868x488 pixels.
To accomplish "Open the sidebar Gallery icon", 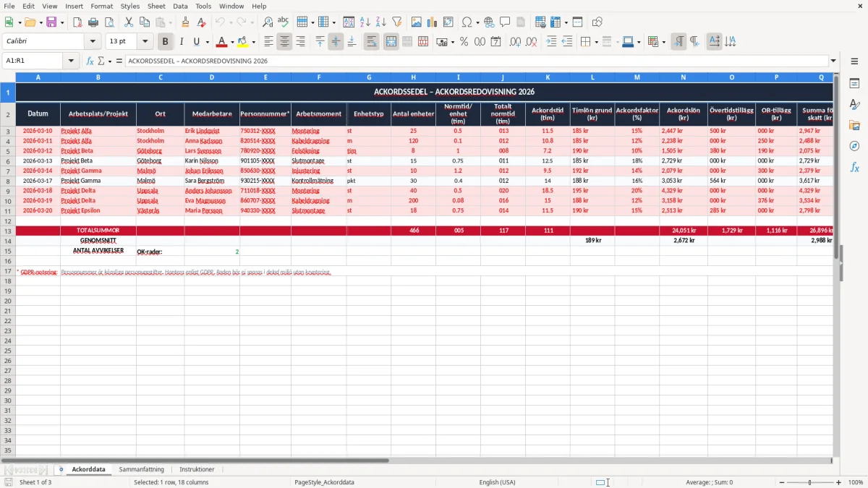I will (854, 125).
